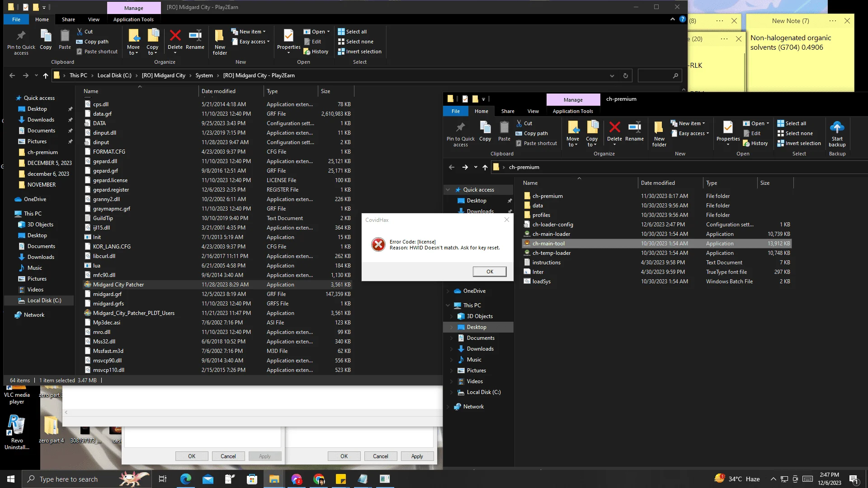The width and height of the screenshot is (868, 488).
Task: Open New Note (7) sticky note menu
Action: [x=833, y=21]
